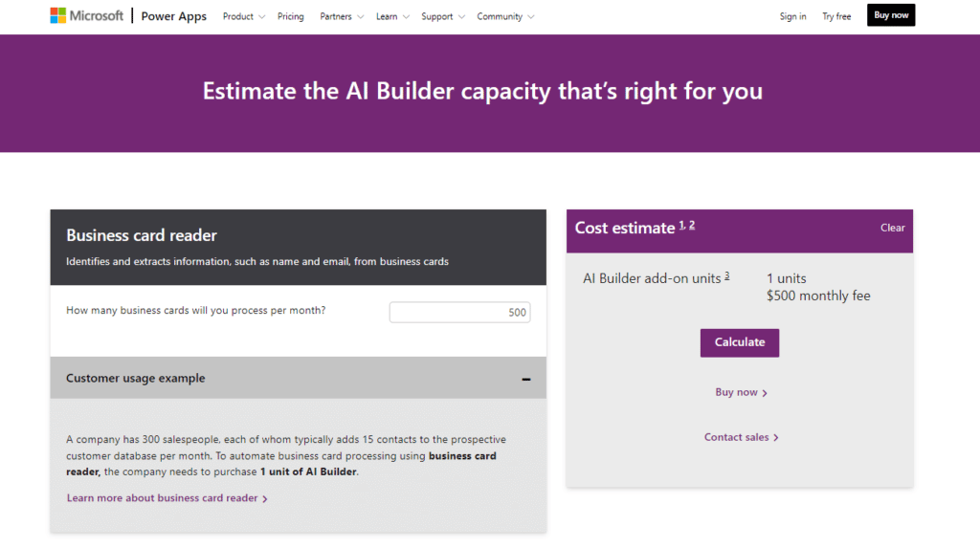980x548 pixels.
Task: Collapse the Customer usage example section
Action: click(299, 378)
